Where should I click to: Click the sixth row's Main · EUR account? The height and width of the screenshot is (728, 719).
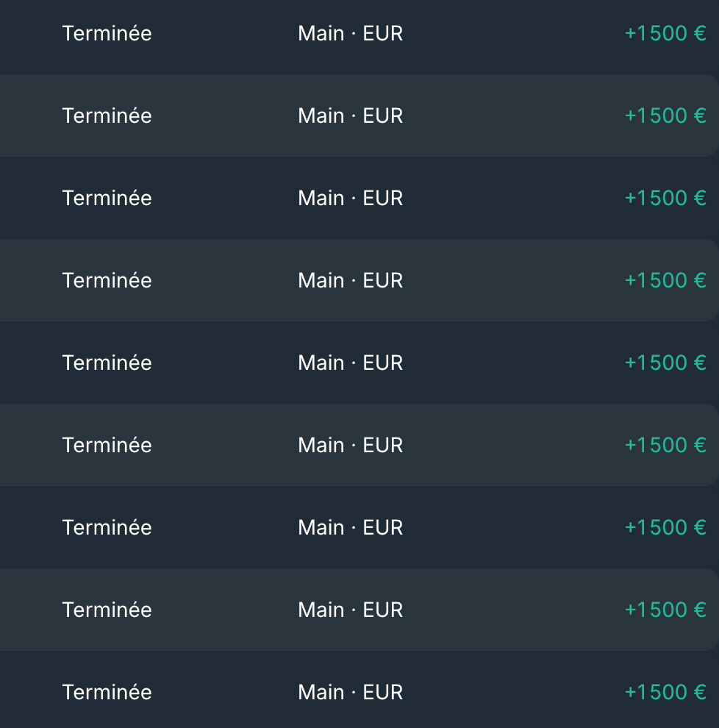(x=351, y=445)
